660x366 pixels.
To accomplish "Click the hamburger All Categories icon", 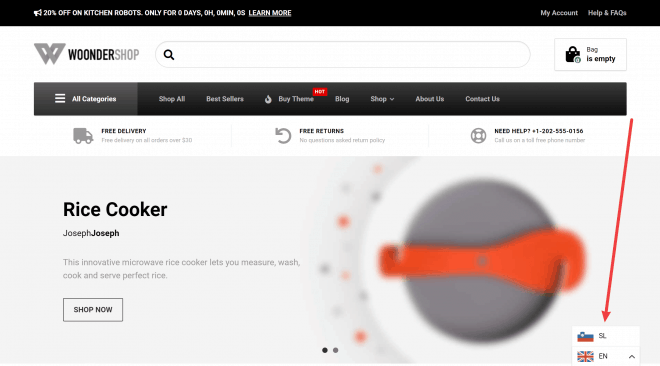I will click(x=60, y=98).
